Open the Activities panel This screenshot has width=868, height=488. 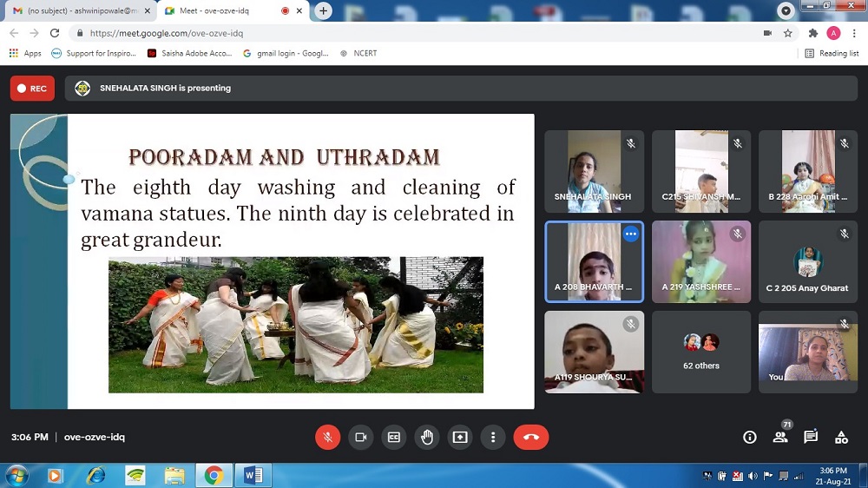(841, 437)
